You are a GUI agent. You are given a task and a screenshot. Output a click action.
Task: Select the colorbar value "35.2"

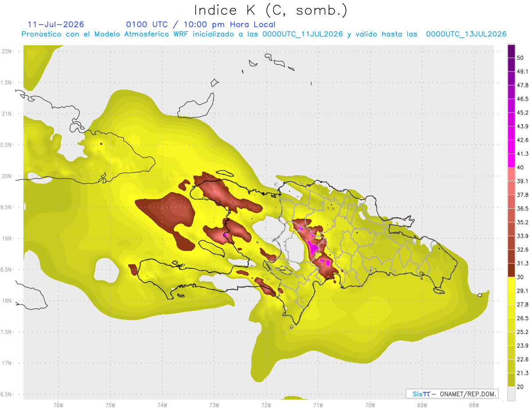click(523, 222)
